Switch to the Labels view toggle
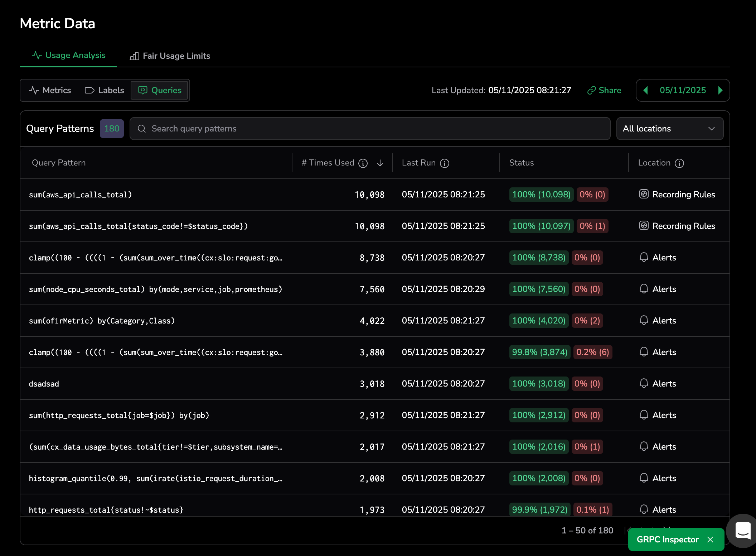The image size is (756, 556). click(x=104, y=90)
